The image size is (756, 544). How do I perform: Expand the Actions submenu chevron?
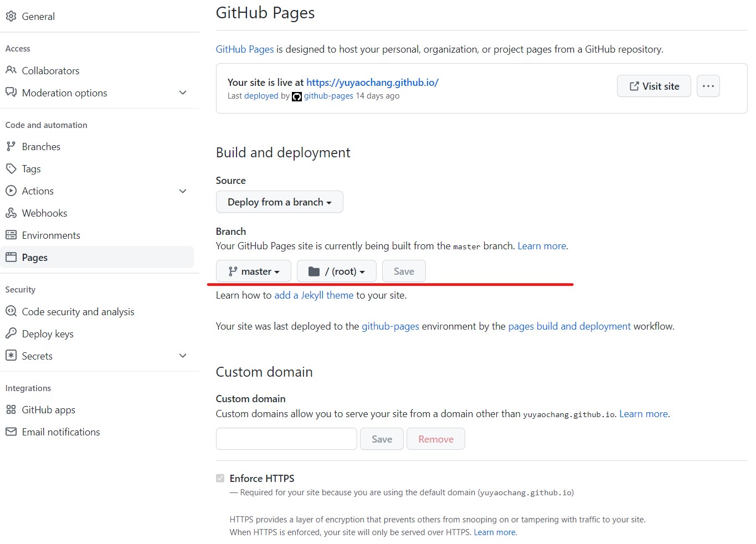coord(183,191)
